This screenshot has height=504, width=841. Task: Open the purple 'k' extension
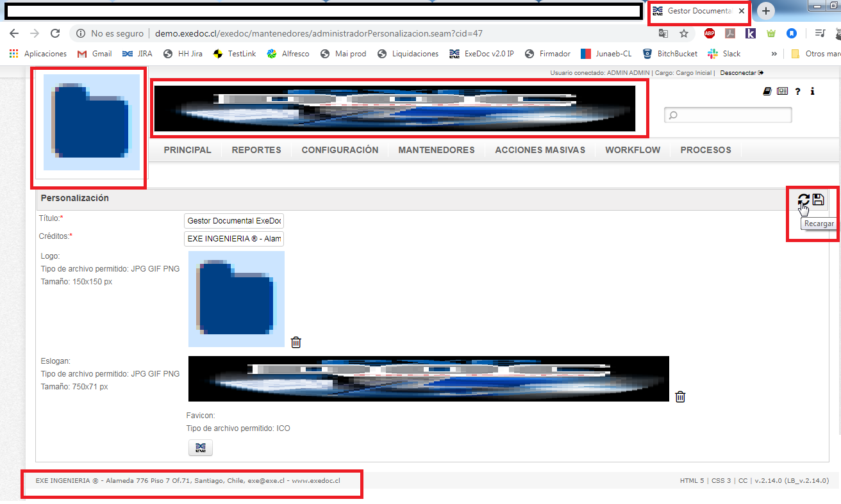tap(751, 33)
